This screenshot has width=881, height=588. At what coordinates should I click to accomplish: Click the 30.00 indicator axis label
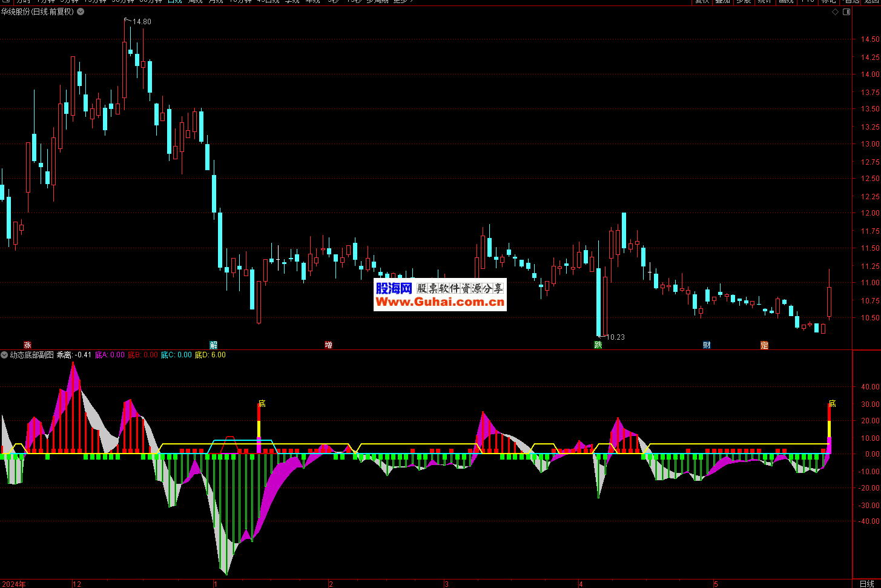click(871, 405)
